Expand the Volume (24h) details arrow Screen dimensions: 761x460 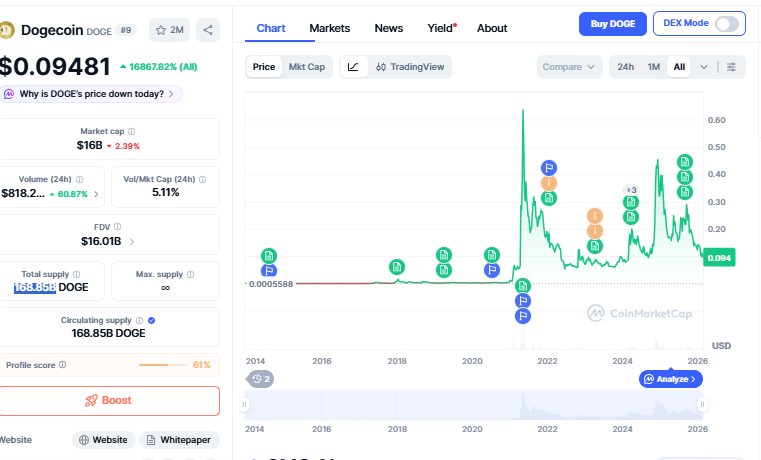pyautogui.click(x=96, y=194)
